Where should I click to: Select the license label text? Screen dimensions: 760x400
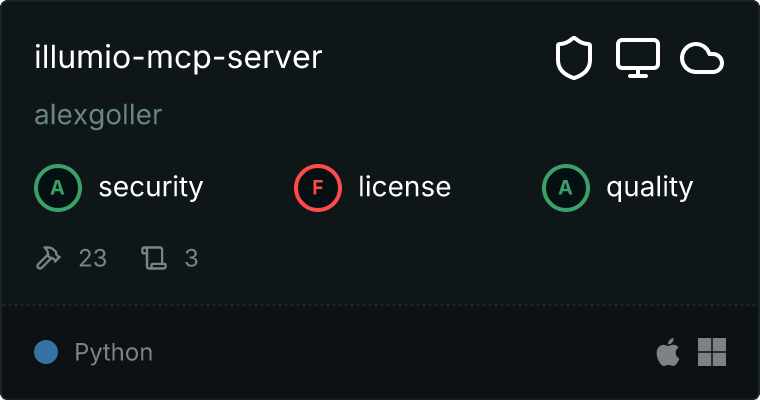[x=404, y=187]
